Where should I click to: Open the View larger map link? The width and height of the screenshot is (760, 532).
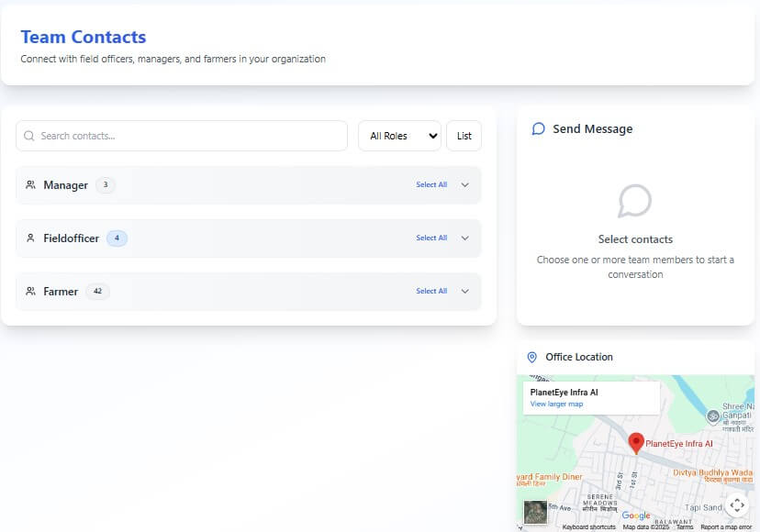point(556,404)
